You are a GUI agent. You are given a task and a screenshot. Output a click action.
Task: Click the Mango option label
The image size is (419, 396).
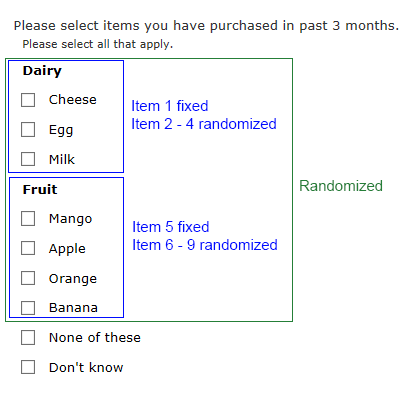70,219
